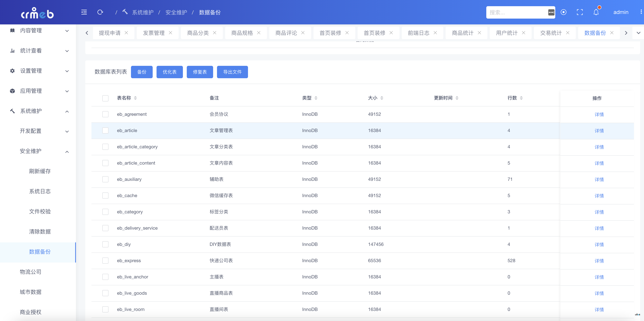Expand the 统计查看 sidebar menu
Viewport: 644px width, 321px height.
click(38, 51)
